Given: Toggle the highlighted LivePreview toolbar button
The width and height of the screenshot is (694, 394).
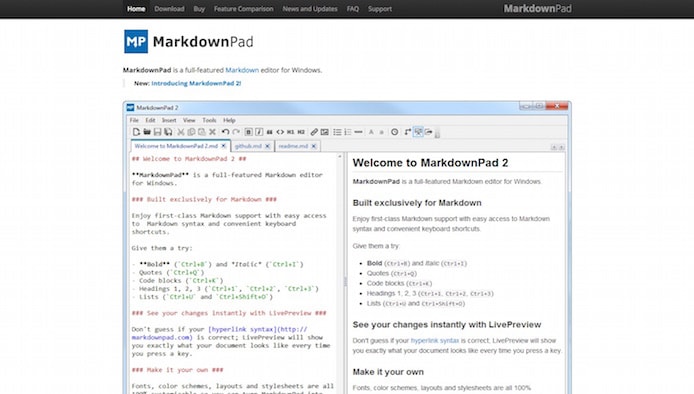Looking at the screenshot, I should point(418,132).
